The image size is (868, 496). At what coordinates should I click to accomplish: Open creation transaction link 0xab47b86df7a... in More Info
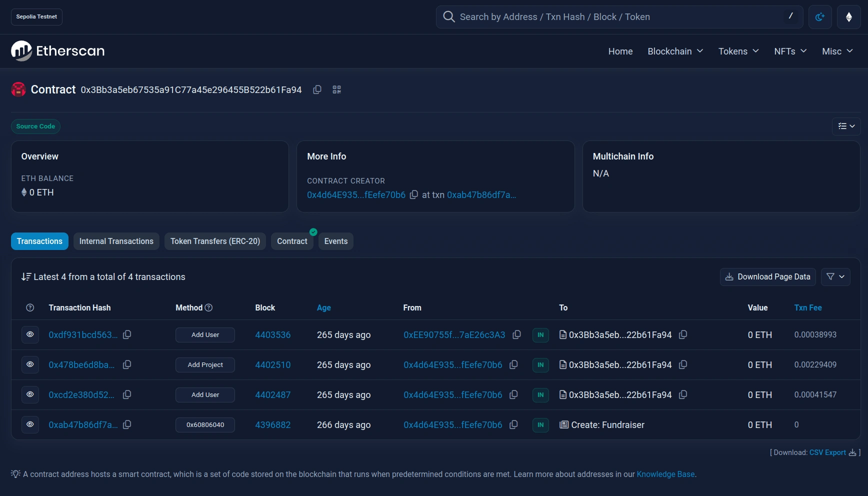tap(481, 195)
